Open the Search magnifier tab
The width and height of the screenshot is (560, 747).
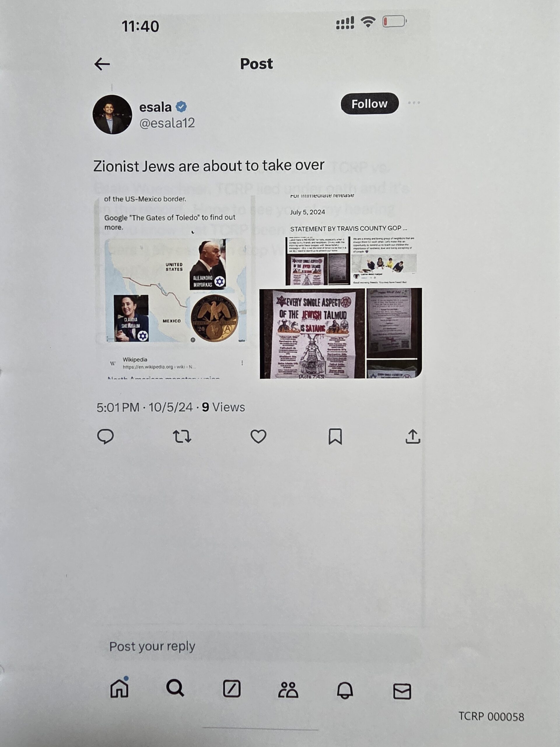coord(175,688)
